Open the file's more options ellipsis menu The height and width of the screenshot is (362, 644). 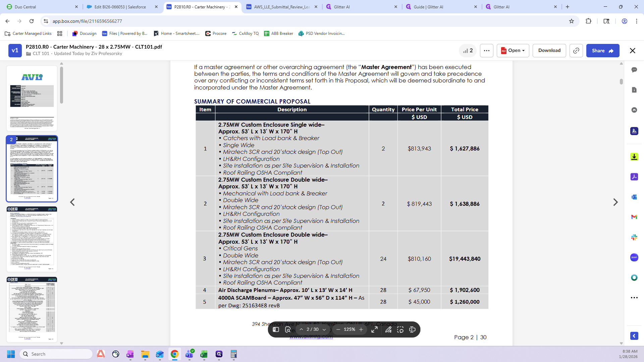tap(487, 51)
